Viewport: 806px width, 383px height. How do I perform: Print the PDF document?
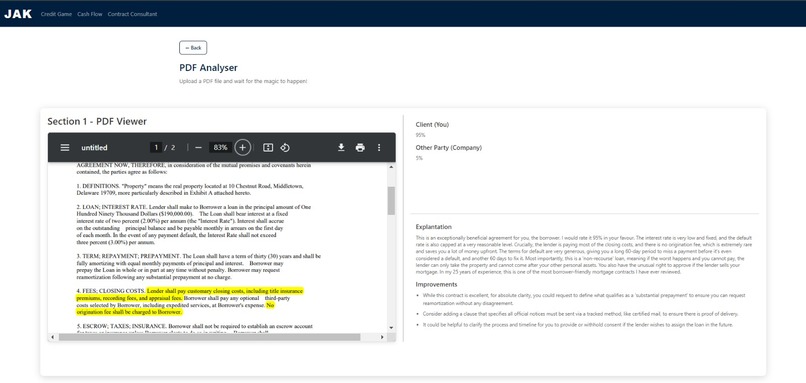[360, 148]
